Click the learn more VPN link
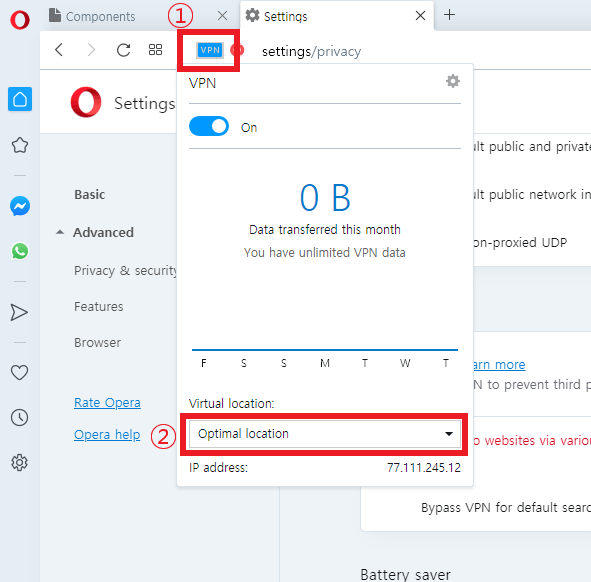591x582 pixels. point(499,365)
